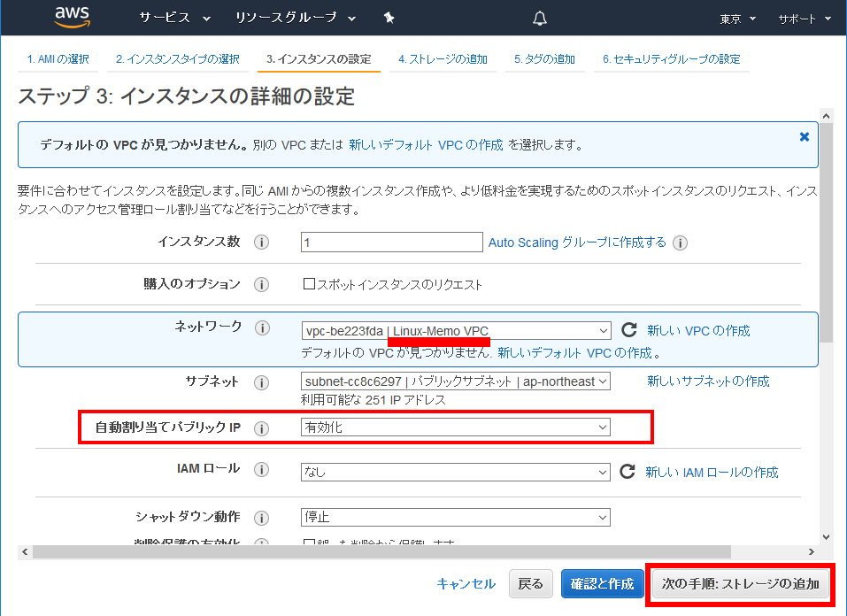Go to 4. ストレージの追加 tab
The height and width of the screenshot is (616, 847).
coord(443,59)
